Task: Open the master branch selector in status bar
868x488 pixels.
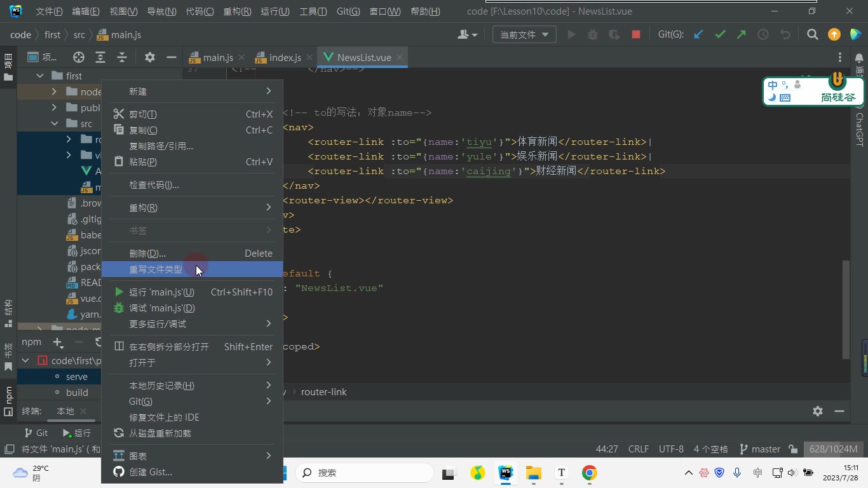Action: point(760,449)
